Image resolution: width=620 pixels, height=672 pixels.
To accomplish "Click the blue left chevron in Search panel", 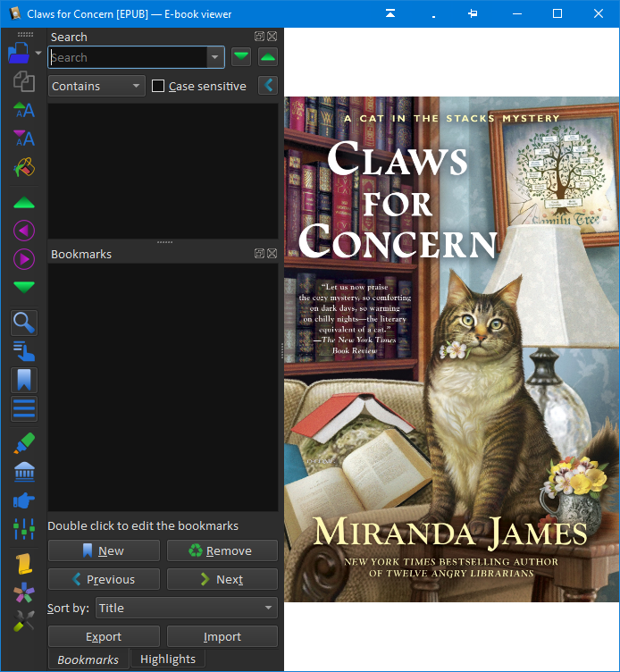I will click(268, 85).
